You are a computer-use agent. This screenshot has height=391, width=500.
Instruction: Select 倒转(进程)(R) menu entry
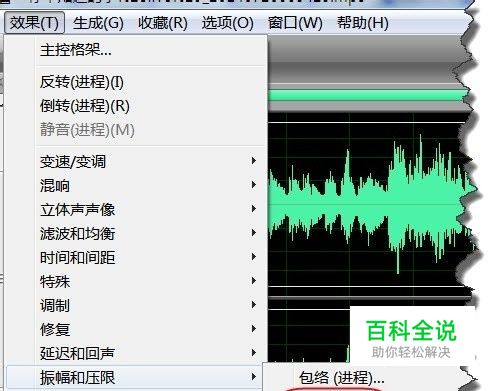[x=136, y=106]
